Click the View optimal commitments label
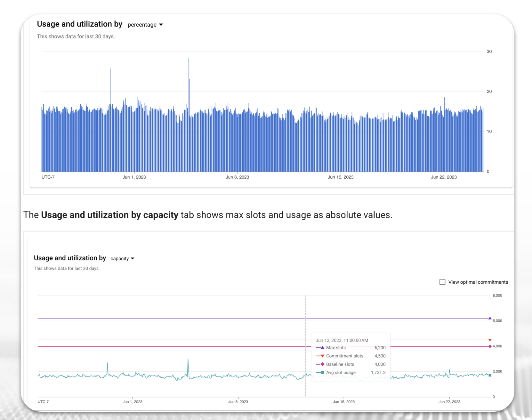 click(x=478, y=282)
